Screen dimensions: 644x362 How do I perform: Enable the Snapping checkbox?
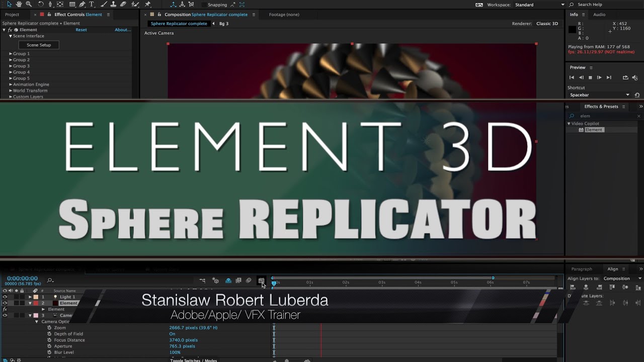[204, 5]
